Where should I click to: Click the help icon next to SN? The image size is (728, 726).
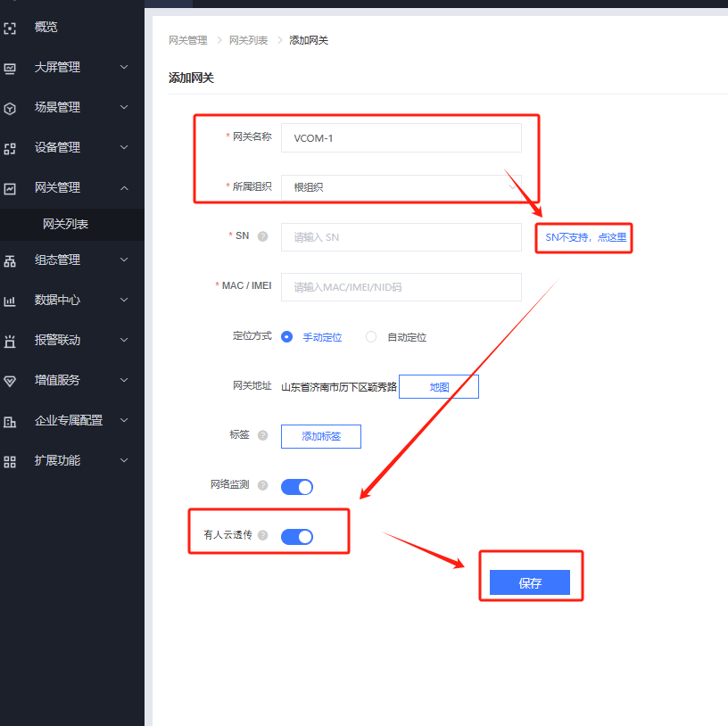[x=262, y=236]
